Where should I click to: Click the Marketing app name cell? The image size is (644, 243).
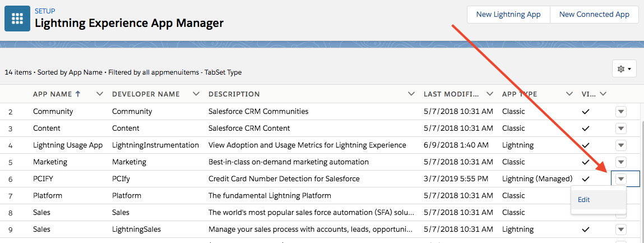(50, 162)
